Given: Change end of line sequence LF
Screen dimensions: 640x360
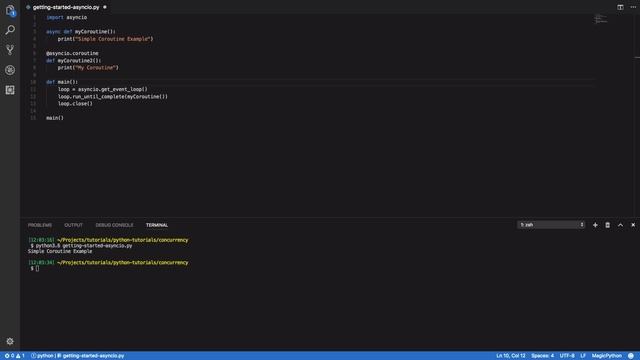Looking at the screenshot, I should point(583,356).
